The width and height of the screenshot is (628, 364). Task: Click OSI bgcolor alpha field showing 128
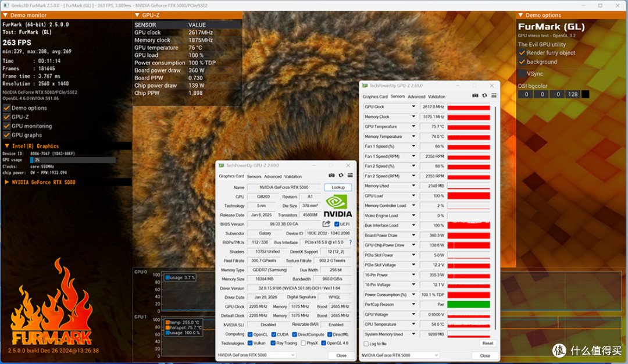point(573,94)
